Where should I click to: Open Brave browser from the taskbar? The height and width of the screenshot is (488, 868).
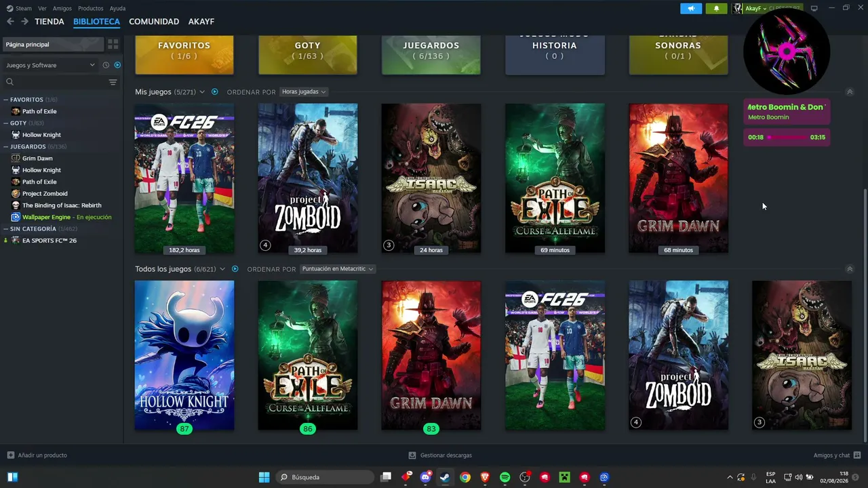[x=485, y=477]
